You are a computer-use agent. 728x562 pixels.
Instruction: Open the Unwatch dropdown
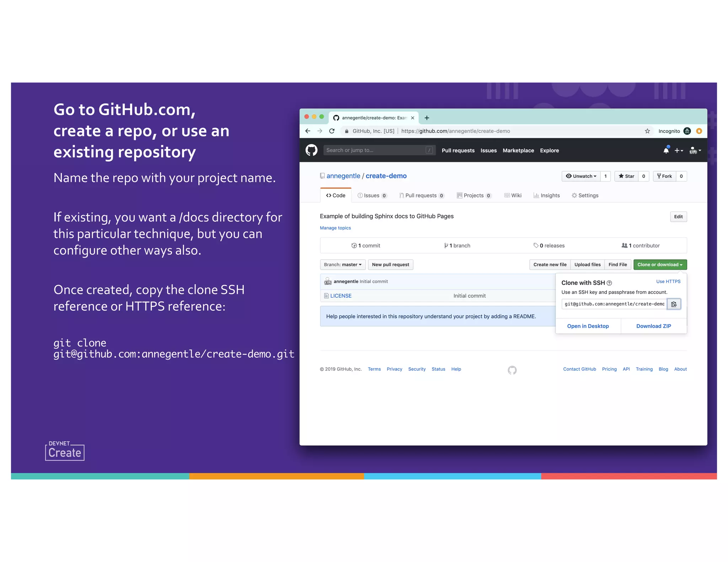(x=581, y=176)
